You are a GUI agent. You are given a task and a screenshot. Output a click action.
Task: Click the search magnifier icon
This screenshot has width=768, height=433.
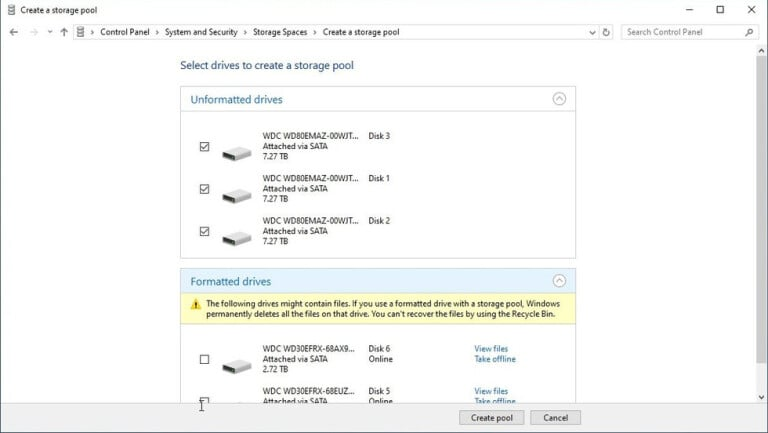749,32
